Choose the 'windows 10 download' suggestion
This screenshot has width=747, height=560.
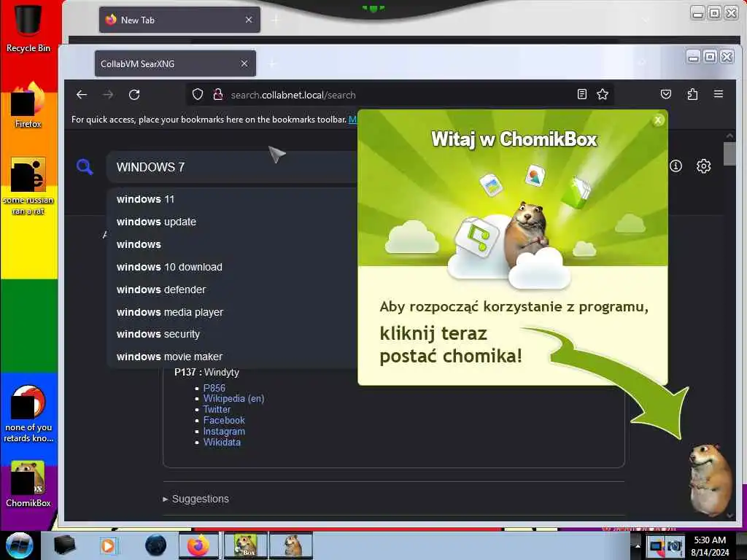pos(233,267)
